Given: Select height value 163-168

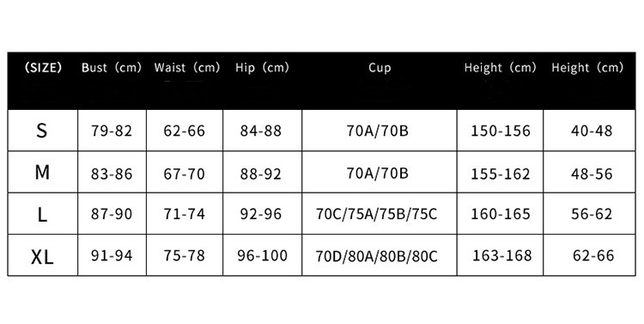Looking at the screenshot, I should 502,256.
